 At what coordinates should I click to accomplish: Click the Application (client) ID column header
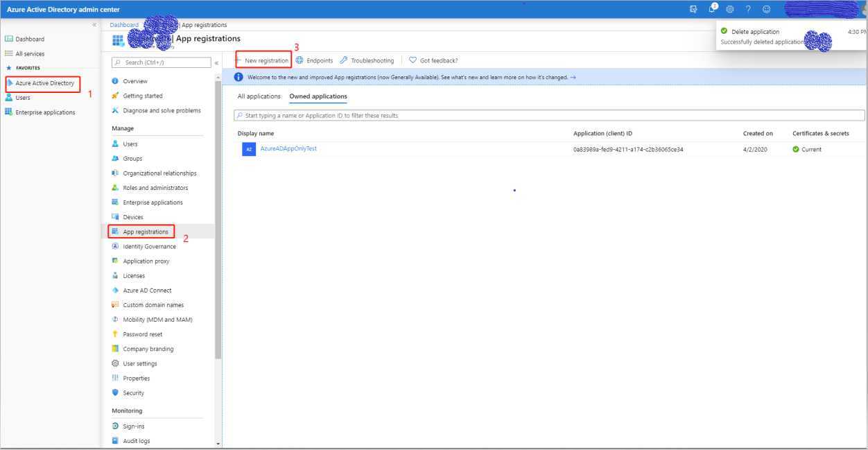[602, 133]
